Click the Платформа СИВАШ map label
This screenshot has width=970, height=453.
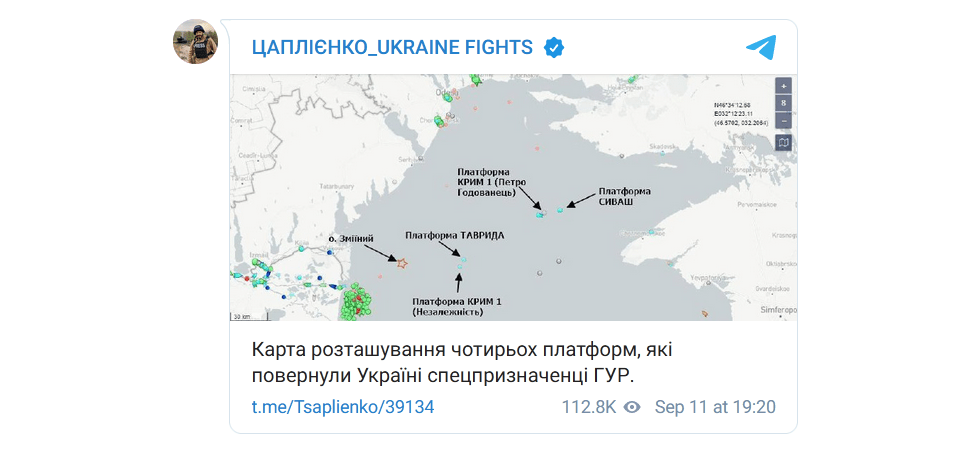pyautogui.click(x=624, y=195)
